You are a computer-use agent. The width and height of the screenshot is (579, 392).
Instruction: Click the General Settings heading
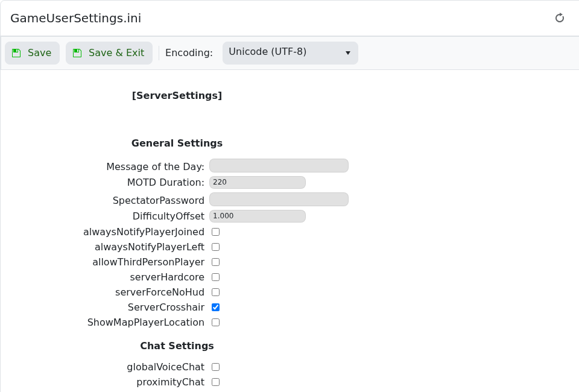point(177,143)
